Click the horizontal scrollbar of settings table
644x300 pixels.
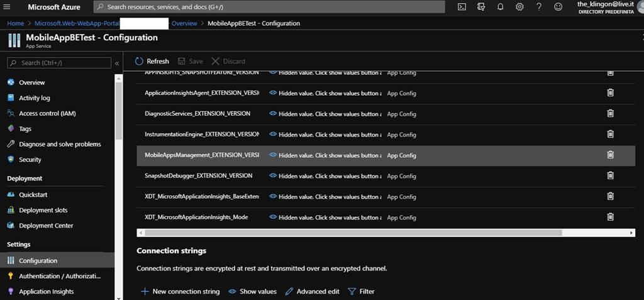[353, 233]
